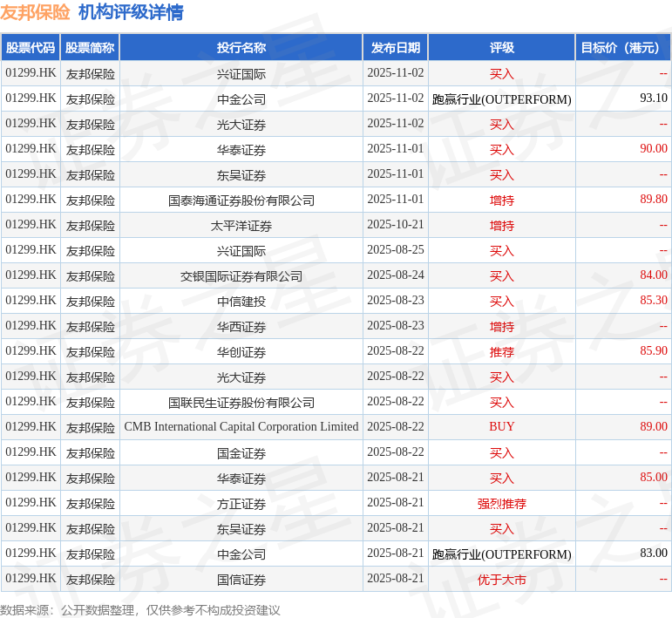Click 买入 rating for 中信建投
The image size is (672, 618).
[501, 302]
